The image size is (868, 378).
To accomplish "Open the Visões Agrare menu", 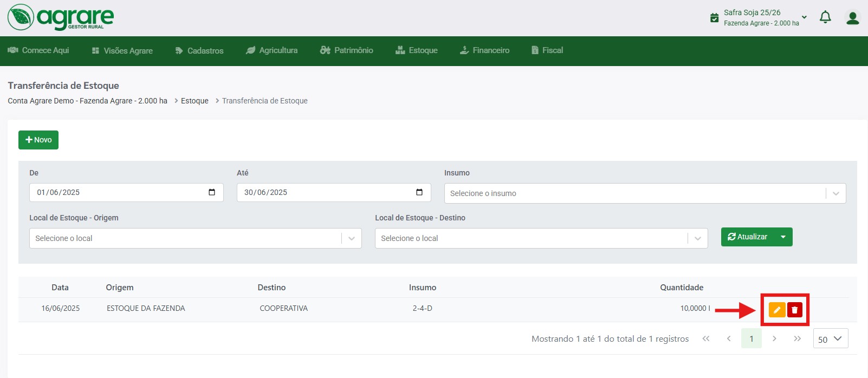I will coord(122,50).
